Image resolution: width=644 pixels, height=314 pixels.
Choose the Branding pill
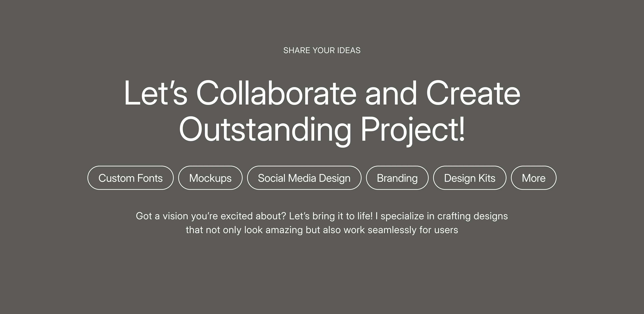click(x=397, y=178)
